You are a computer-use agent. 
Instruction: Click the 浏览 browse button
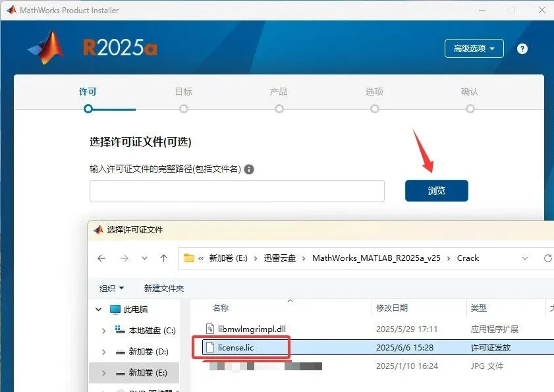(x=436, y=191)
